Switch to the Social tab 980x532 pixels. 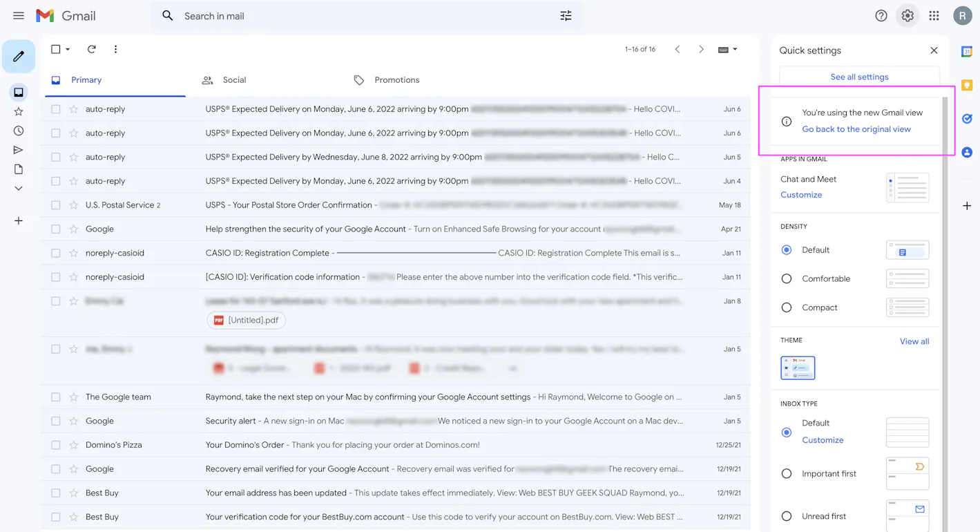pos(224,80)
